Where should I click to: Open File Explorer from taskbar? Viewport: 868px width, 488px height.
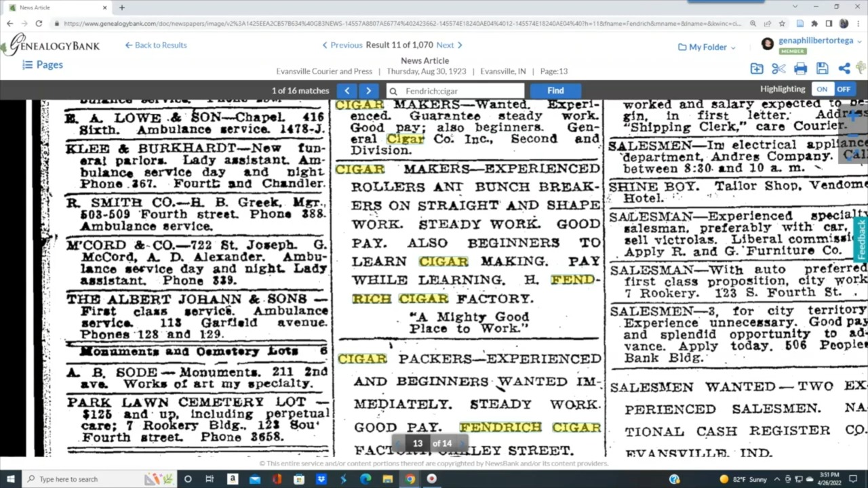tap(387, 479)
